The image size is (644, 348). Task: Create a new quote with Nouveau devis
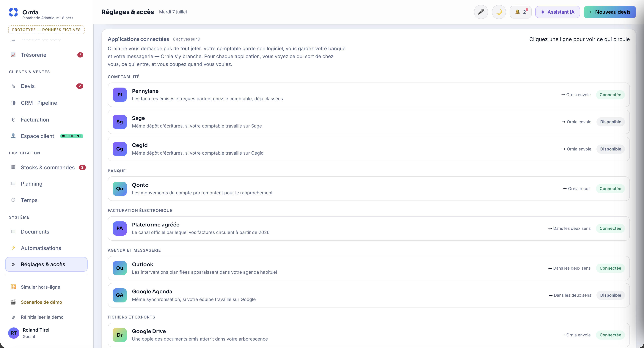pyautogui.click(x=610, y=12)
